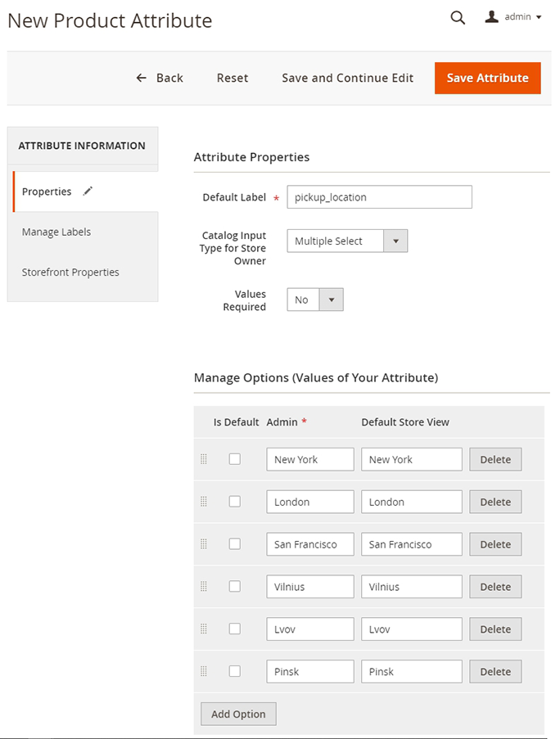Click the drag handle for Pinsk row
The height and width of the screenshot is (739, 560).
tap(204, 672)
